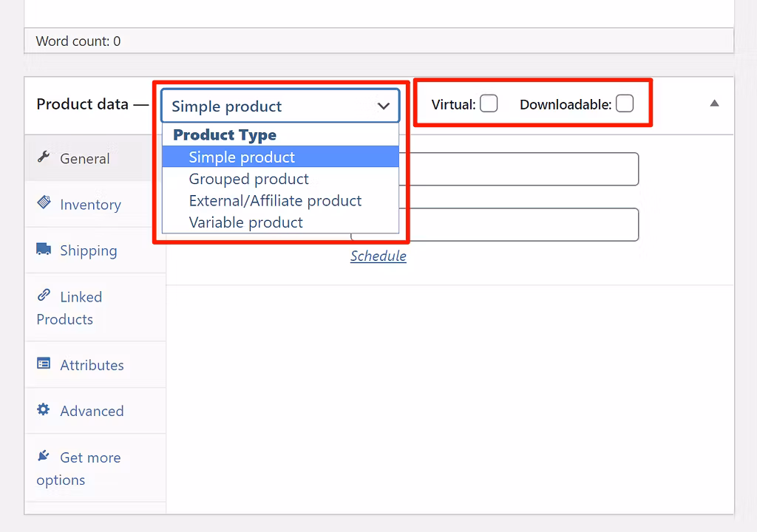757x532 pixels.
Task: Click the lower price input field
Action: (x=517, y=225)
